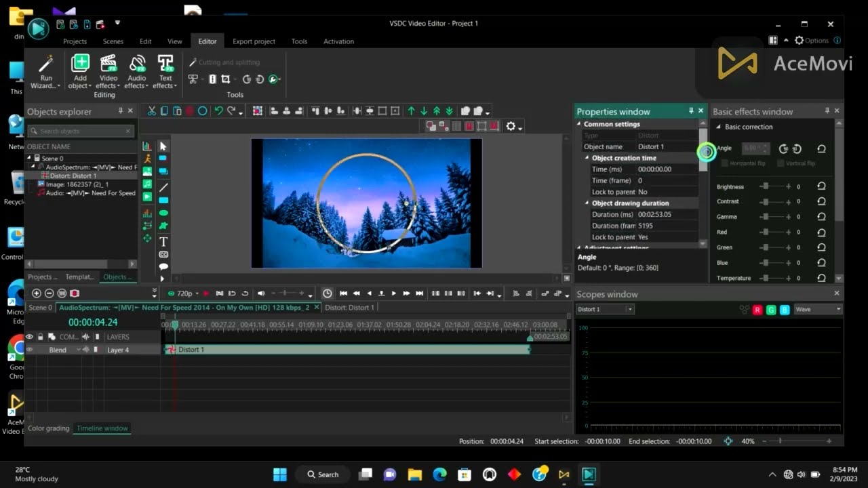868x488 pixels.
Task: Select the line drawing tool
Action: point(163,188)
